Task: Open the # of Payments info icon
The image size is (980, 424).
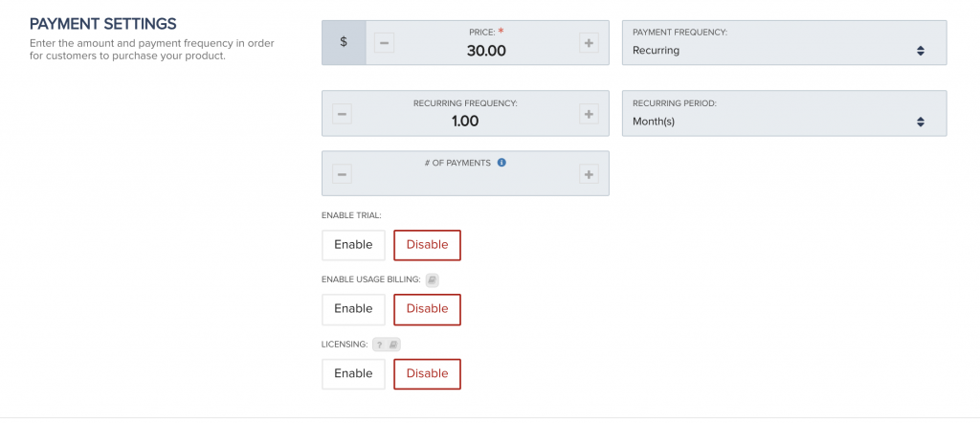Action: pyautogui.click(x=501, y=163)
